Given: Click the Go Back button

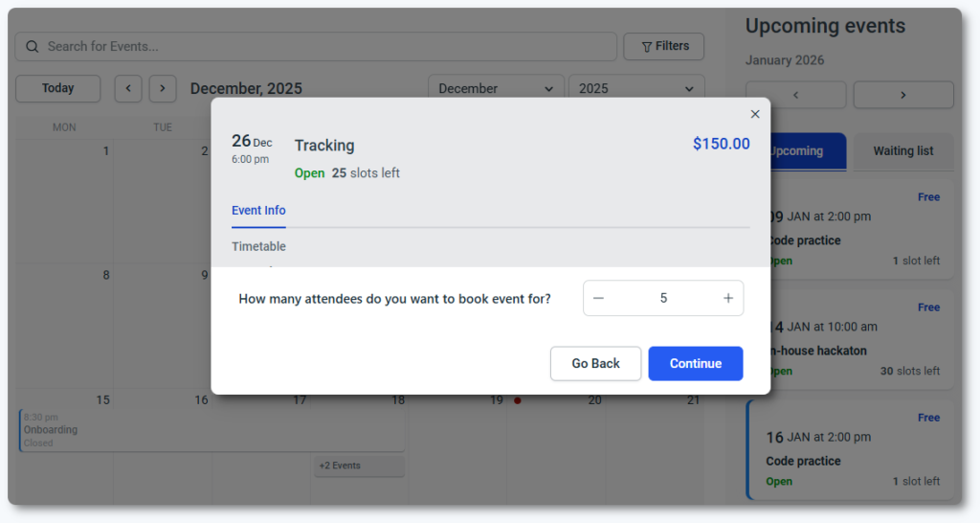Looking at the screenshot, I should 595,364.
